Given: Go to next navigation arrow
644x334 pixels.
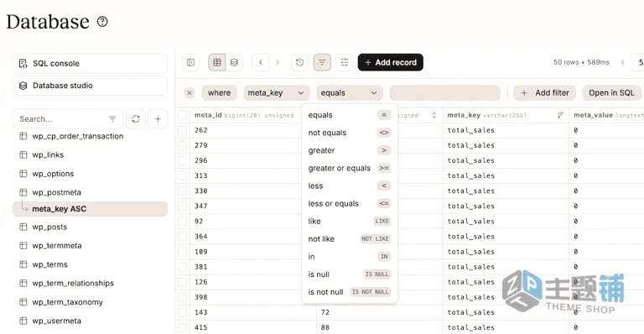Looking at the screenshot, I should (x=278, y=62).
